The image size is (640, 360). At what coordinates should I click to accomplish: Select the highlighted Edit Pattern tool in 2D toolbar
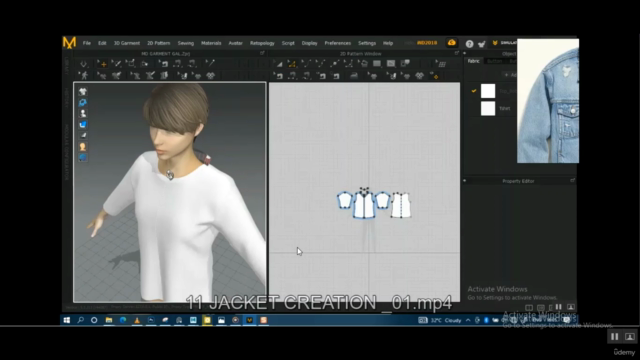tap(292, 64)
